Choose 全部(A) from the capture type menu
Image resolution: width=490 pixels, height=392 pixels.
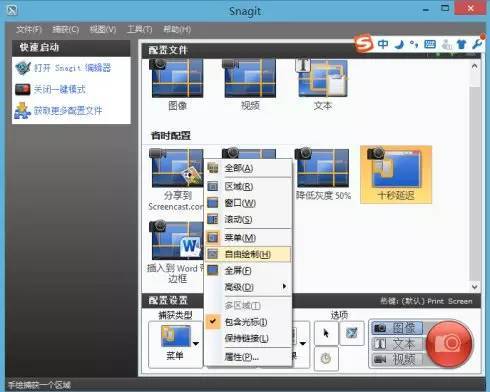[248, 168]
